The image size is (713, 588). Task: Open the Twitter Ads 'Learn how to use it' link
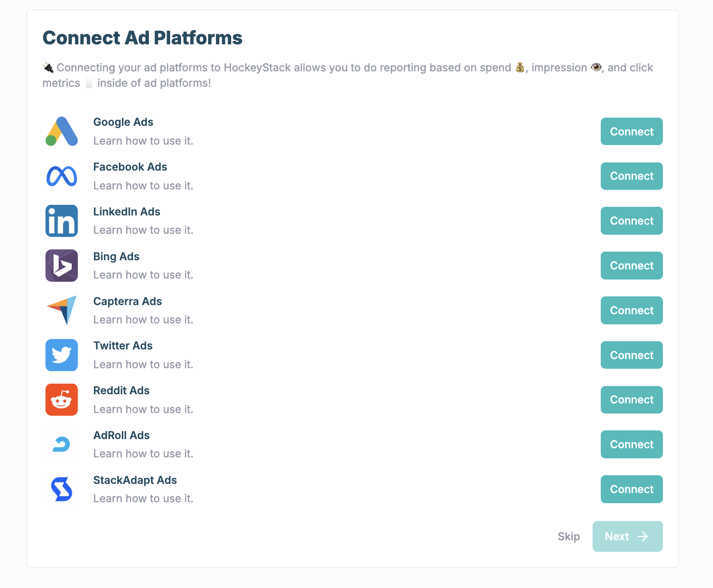[143, 365]
